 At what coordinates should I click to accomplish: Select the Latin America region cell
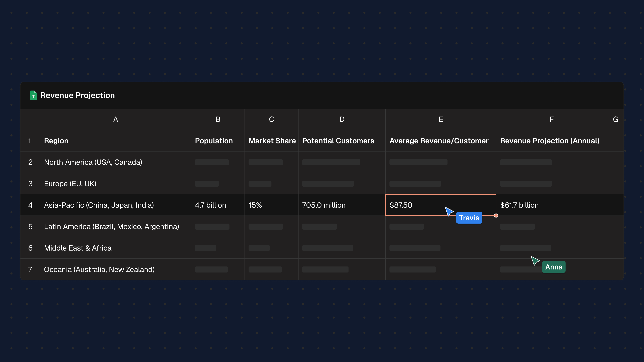coord(116,227)
